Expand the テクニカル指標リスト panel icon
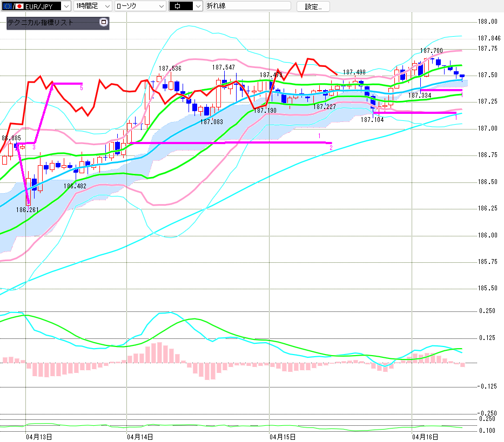Image resolution: width=504 pixels, height=442 pixels. (x=104, y=23)
